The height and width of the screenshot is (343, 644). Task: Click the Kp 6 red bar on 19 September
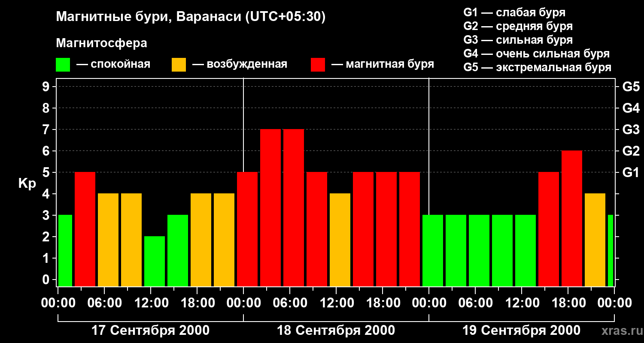click(572, 218)
